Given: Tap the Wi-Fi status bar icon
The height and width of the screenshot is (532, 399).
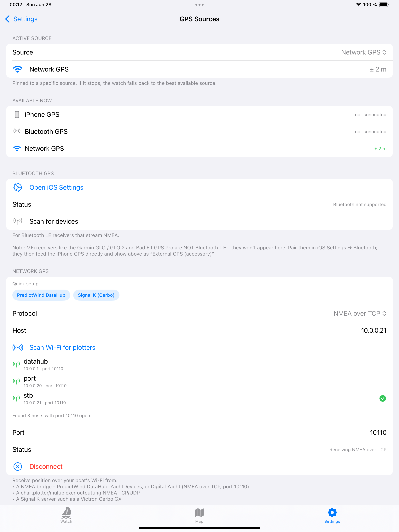Looking at the screenshot, I should (x=359, y=5).
